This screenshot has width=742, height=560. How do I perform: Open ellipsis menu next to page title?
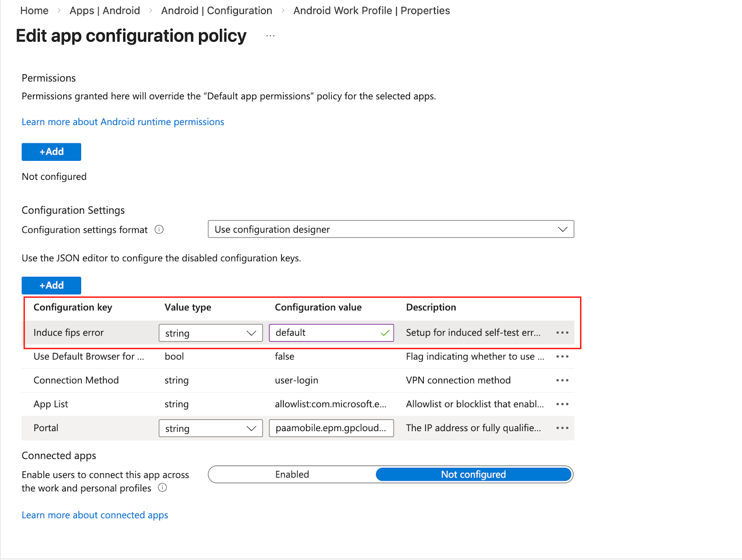tap(270, 36)
